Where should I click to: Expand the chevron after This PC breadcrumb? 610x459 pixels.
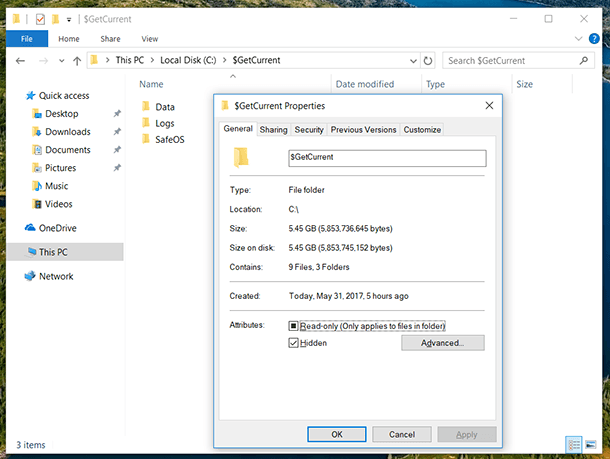(152, 60)
